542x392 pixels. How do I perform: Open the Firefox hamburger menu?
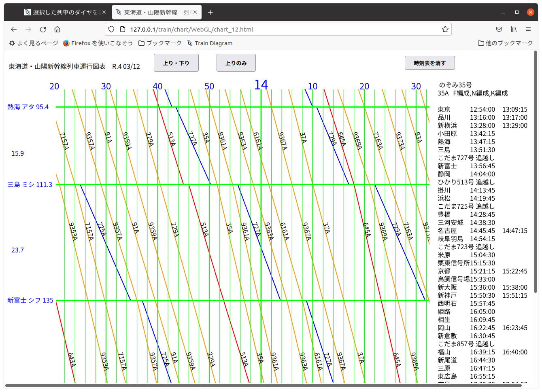coord(528,29)
